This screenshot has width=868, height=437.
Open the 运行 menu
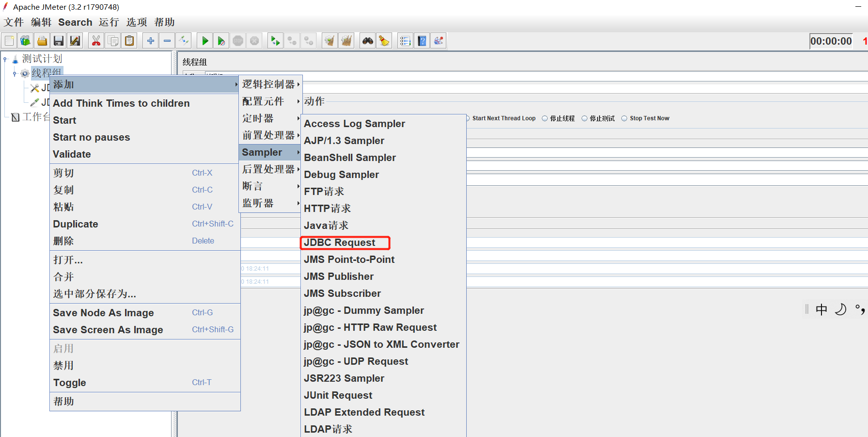(109, 22)
